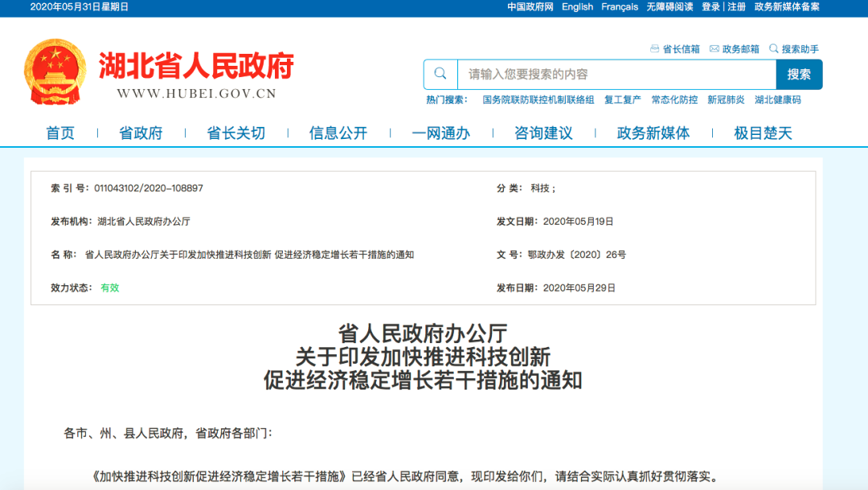The width and height of the screenshot is (868, 490).
Task: Click hot search term 复工复产
Action: 622,100
